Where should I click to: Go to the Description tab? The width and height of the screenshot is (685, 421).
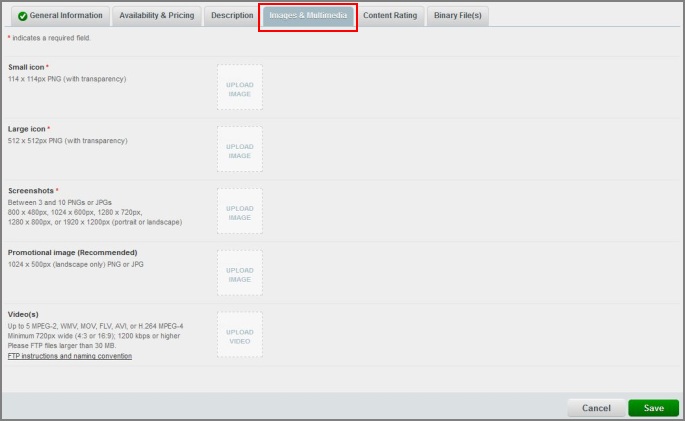point(232,16)
